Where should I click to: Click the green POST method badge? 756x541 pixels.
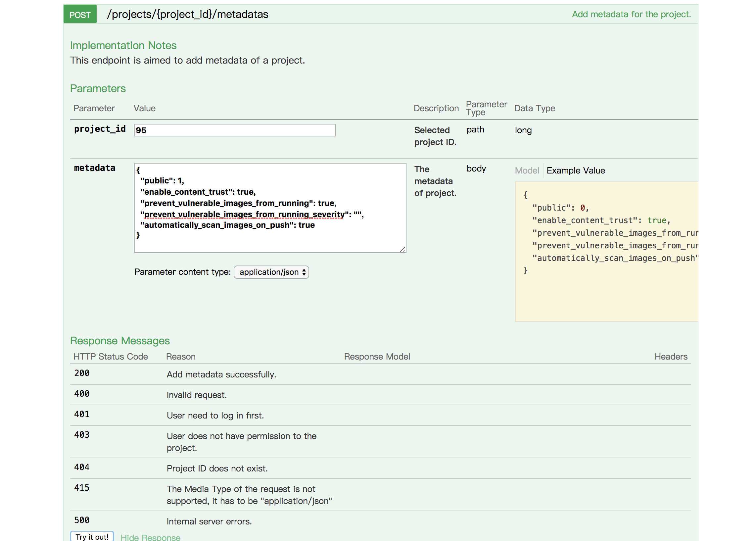79,14
